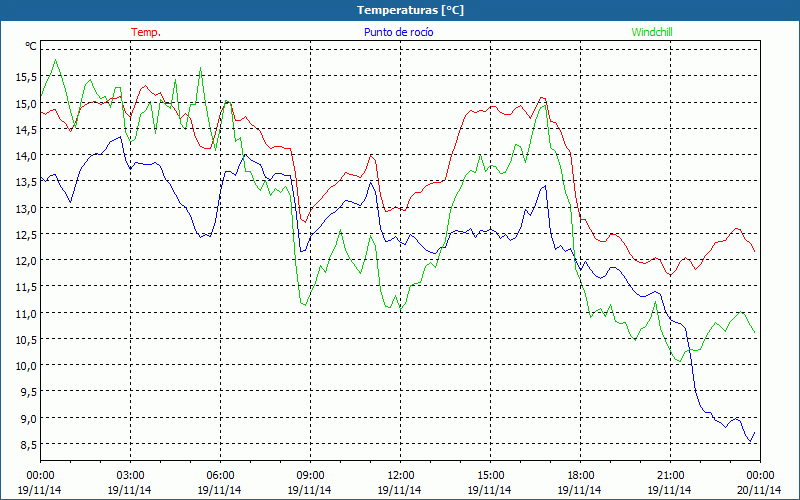Image resolution: width=800 pixels, height=500 pixels.
Task: Click the 13,5 value on the y-axis
Action: point(26,182)
